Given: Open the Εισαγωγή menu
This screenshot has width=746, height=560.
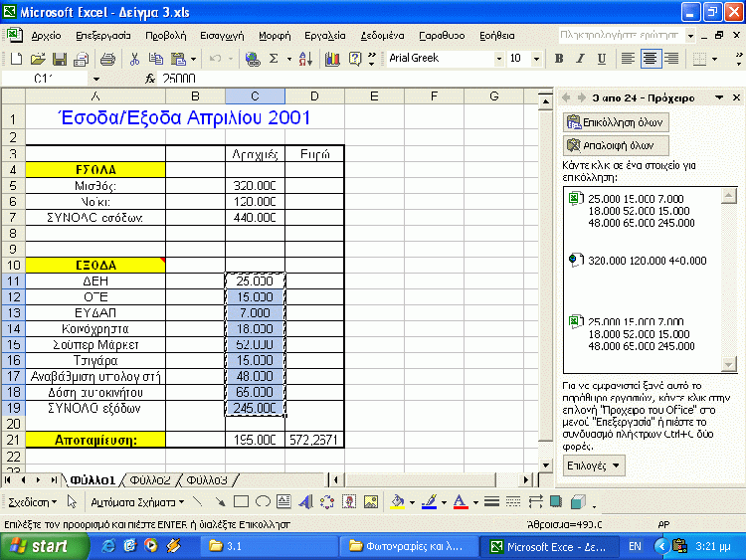Looking at the screenshot, I should [x=222, y=36].
